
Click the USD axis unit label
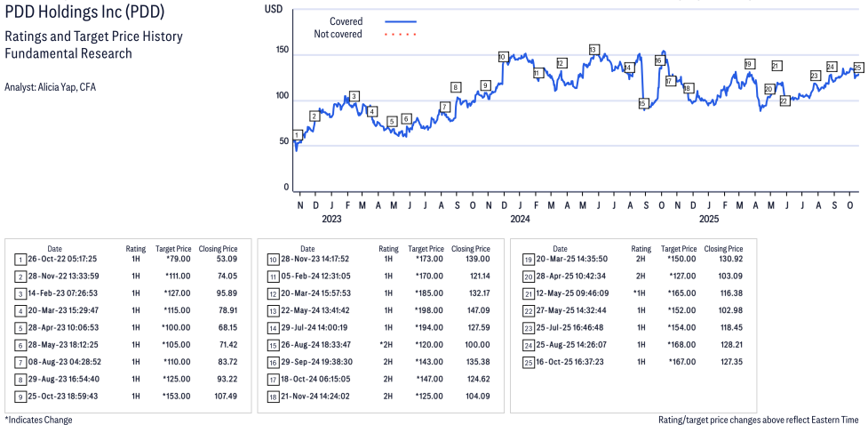point(275,9)
